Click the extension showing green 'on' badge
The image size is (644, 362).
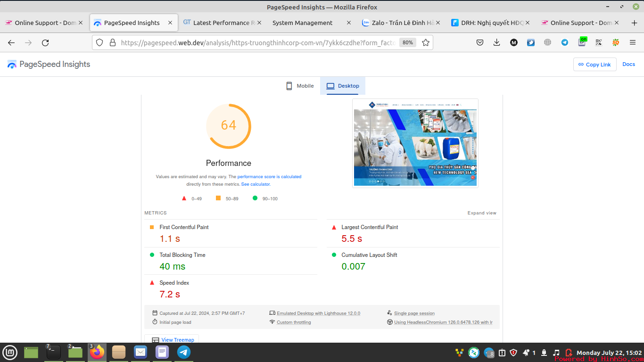(x=582, y=42)
